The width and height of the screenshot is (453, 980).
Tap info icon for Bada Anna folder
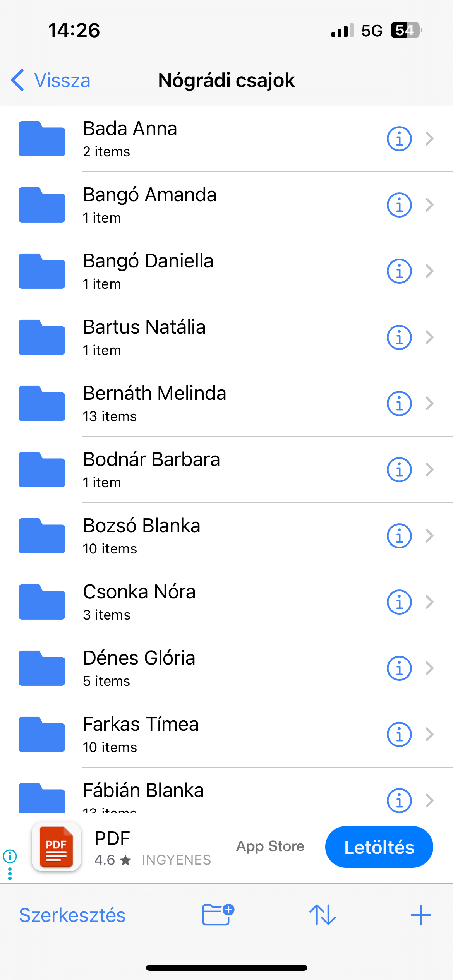[x=399, y=139]
